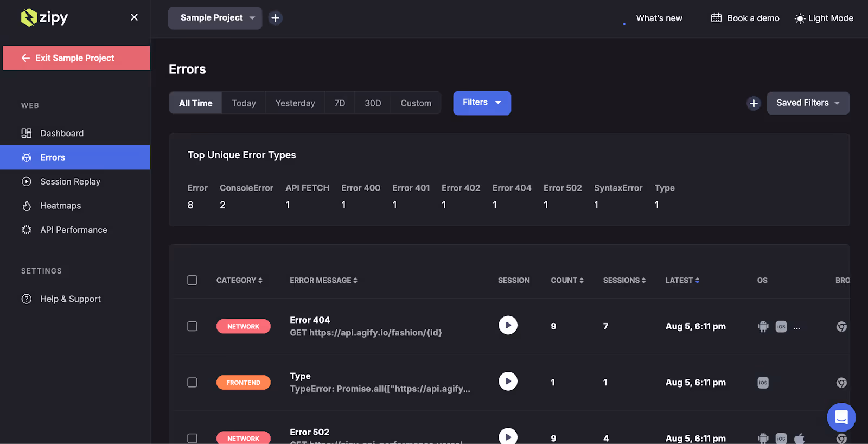Click the Heatmaps flame icon
Image resolution: width=868 pixels, height=444 pixels.
pyautogui.click(x=26, y=206)
